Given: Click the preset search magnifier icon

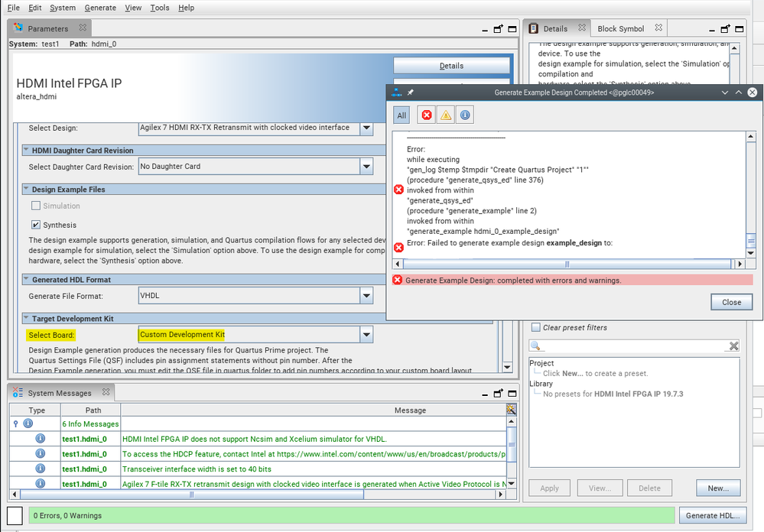Looking at the screenshot, I should pos(535,346).
